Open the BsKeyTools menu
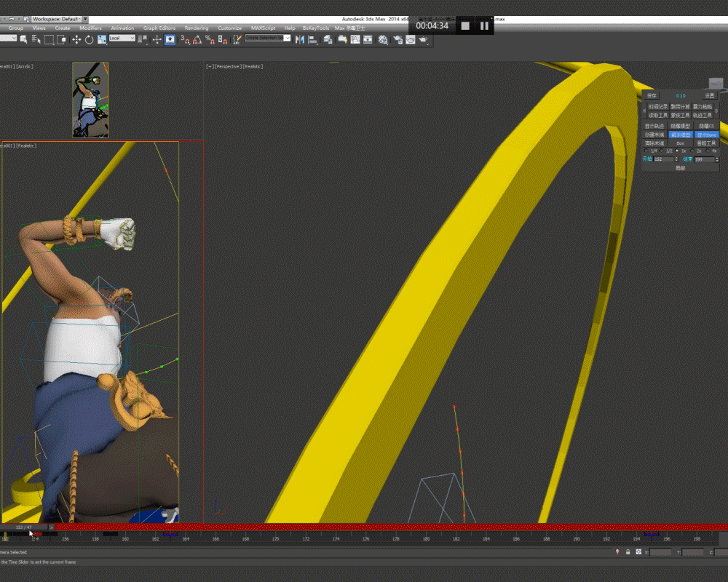This screenshot has height=582, width=728. click(x=316, y=28)
